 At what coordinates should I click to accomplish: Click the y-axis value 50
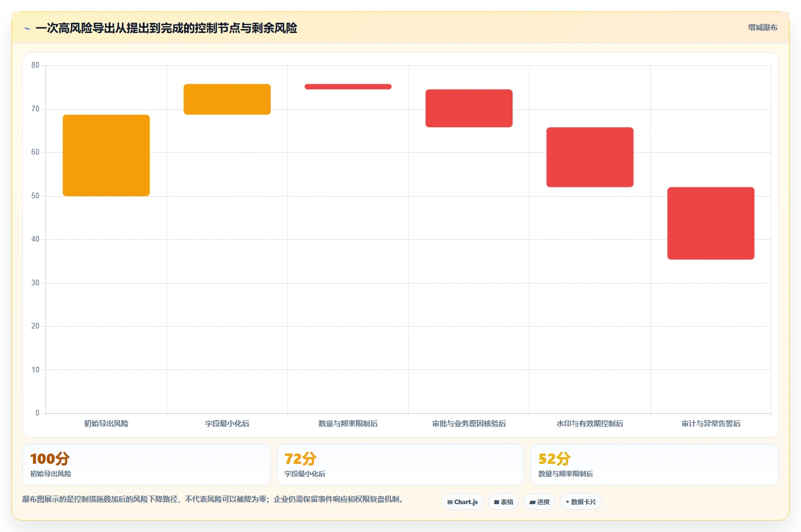tap(35, 196)
